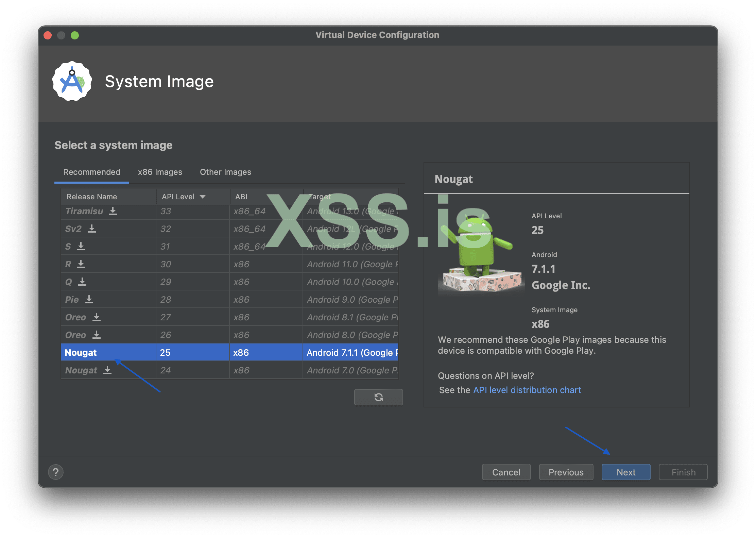
Task: Select the Nougat API 25 row
Action: 109,353
